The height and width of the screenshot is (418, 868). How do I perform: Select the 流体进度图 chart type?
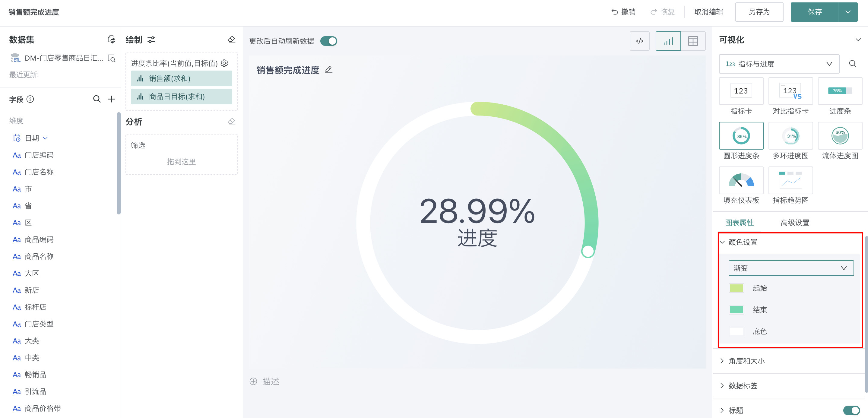click(840, 136)
